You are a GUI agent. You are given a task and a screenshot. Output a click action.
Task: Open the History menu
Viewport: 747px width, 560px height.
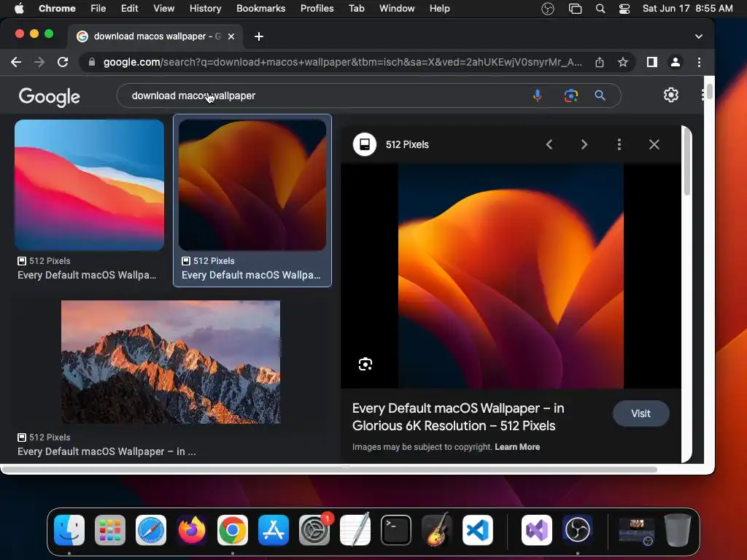[x=205, y=8]
